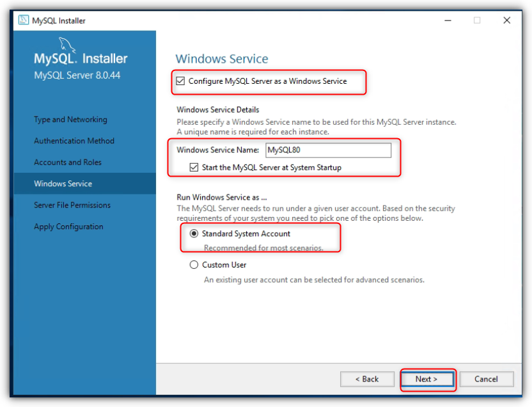This screenshot has height=407, width=532.
Task: Open the Server File Permissions step
Action: click(72, 205)
